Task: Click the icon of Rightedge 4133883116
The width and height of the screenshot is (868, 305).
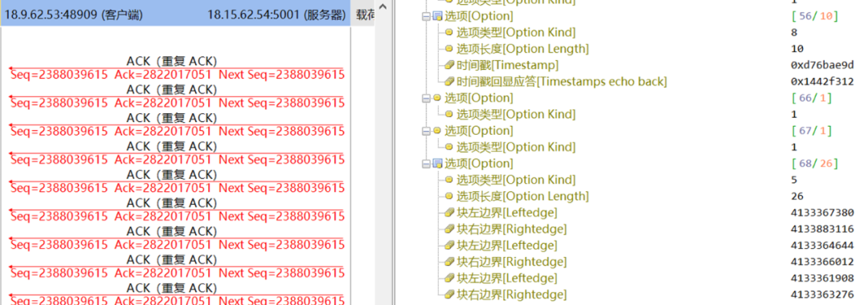Action: pyautogui.click(x=449, y=229)
